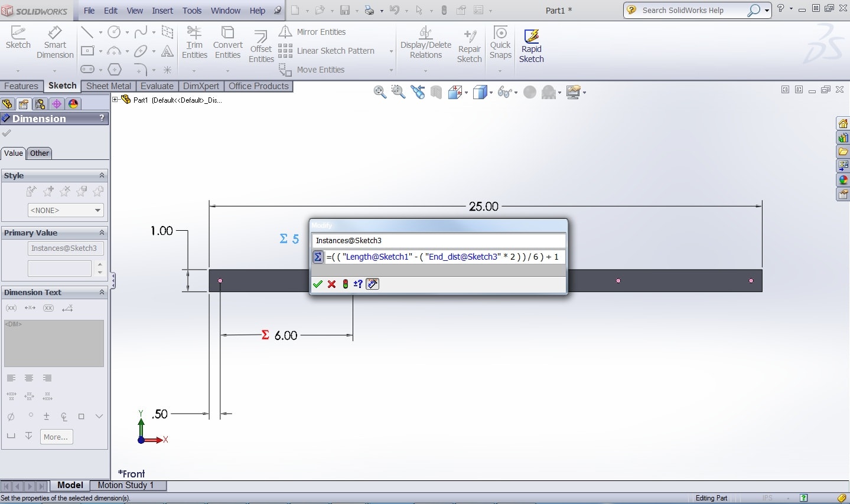Switch to the Sheet Metal tab
Screen dimensions: 850x504
click(109, 86)
